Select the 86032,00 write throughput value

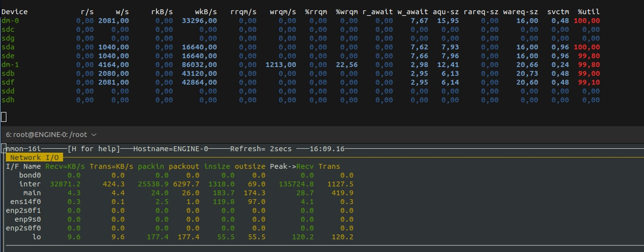[199, 65]
